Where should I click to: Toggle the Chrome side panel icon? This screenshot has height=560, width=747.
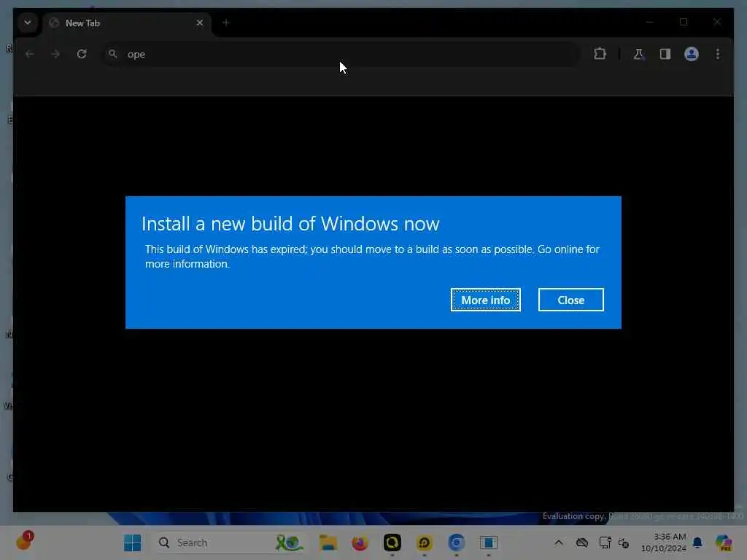[x=665, y=54]
